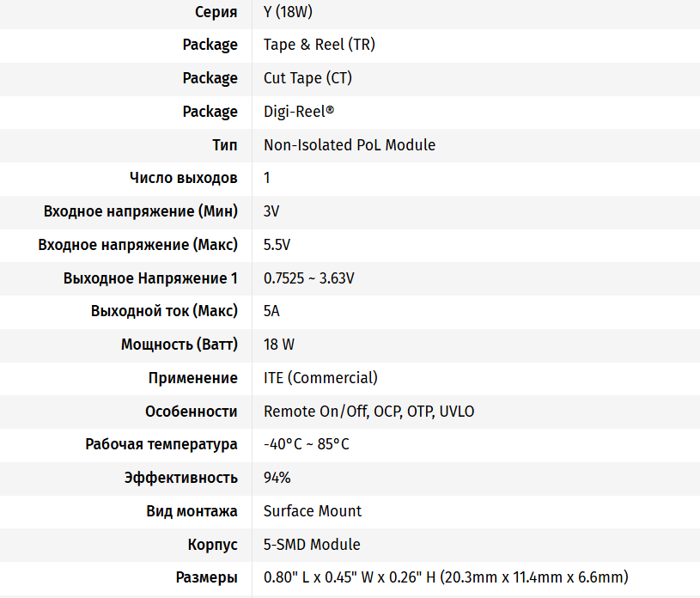Click the '5-SMD Module' case value
This screenshot has height=598, width=700.
tap(312, 545)
